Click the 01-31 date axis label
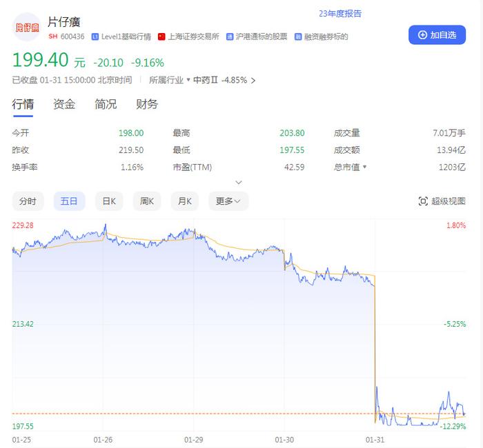This screenshot has height=448, width=483. (x=375, y=440)
